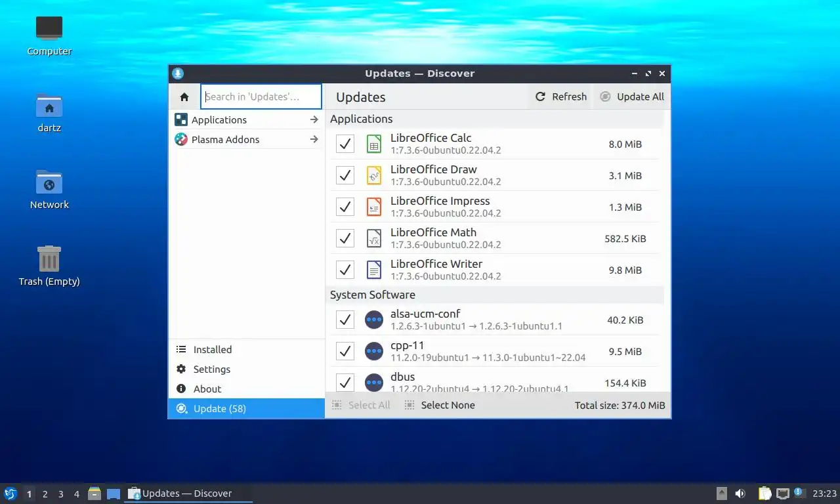840x504 pixels.
Task: Click the Updates — Discover taskbar button
Action: tap(188, 493)
